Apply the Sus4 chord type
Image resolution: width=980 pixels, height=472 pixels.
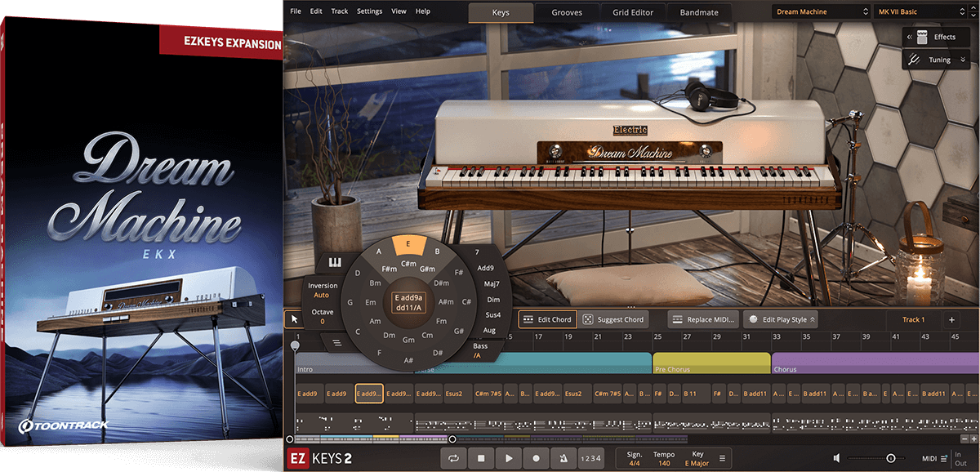click(x=492, y=314)
